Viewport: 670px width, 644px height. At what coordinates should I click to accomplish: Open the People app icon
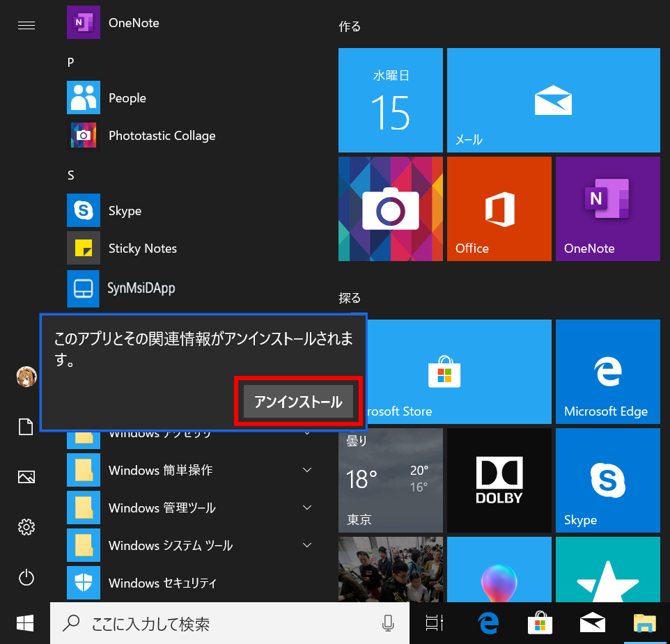[x=84, y=97]
